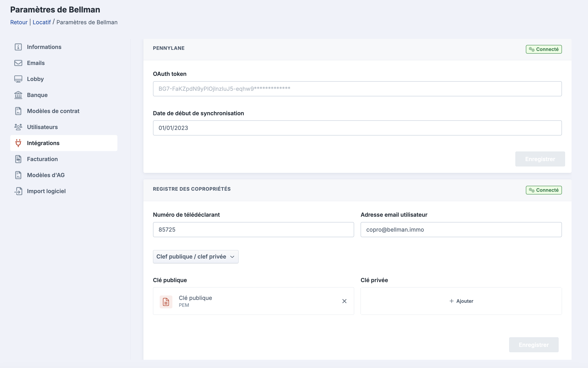Screen dimensions: 588x368
Task: Remove the Clé publique PEM file
Action: point(344,301)
